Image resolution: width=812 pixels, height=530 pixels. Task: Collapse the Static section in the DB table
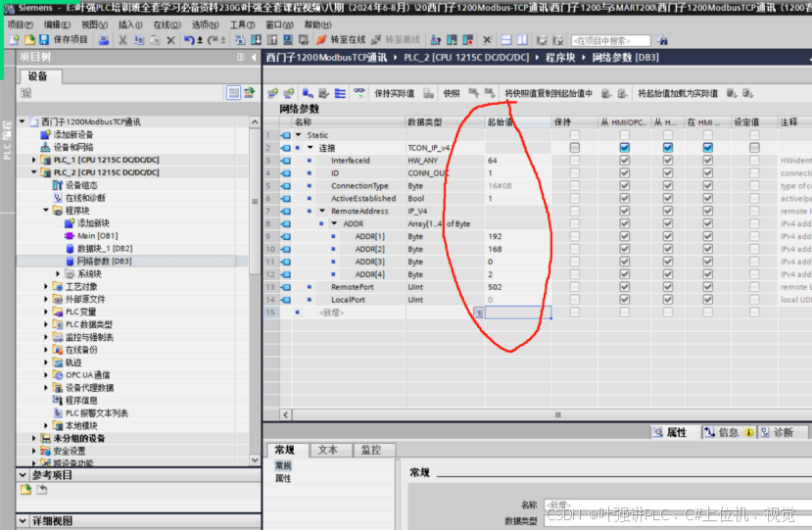tap(299, 134)
